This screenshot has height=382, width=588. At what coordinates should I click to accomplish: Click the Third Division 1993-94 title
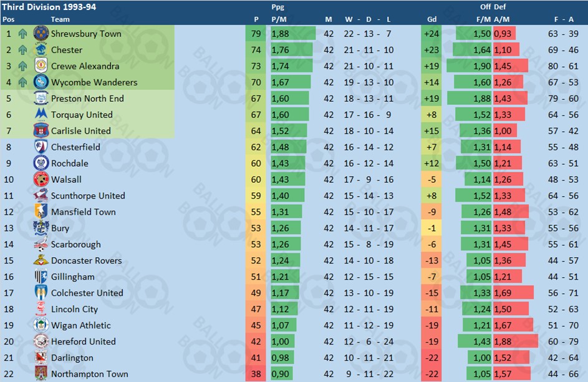pos(49,7)
